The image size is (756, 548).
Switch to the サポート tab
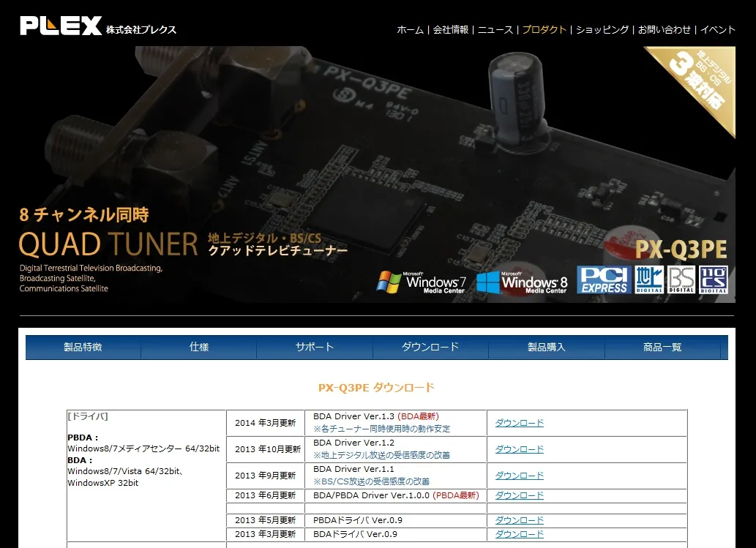[315, 347]
